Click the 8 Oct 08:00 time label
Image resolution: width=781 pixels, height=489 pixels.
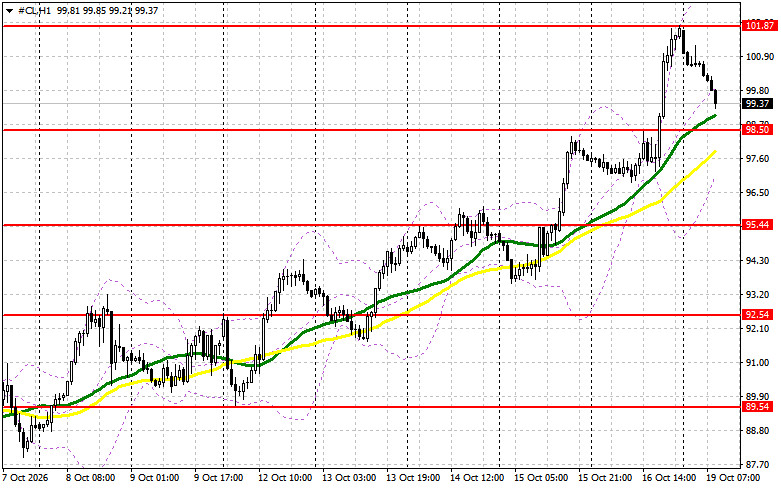point(90,478)
